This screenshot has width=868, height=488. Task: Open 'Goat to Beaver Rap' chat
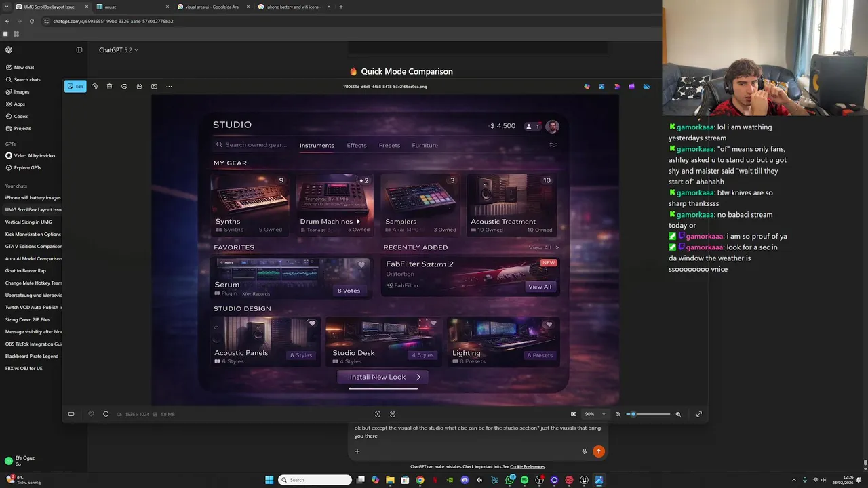(26, 270)
